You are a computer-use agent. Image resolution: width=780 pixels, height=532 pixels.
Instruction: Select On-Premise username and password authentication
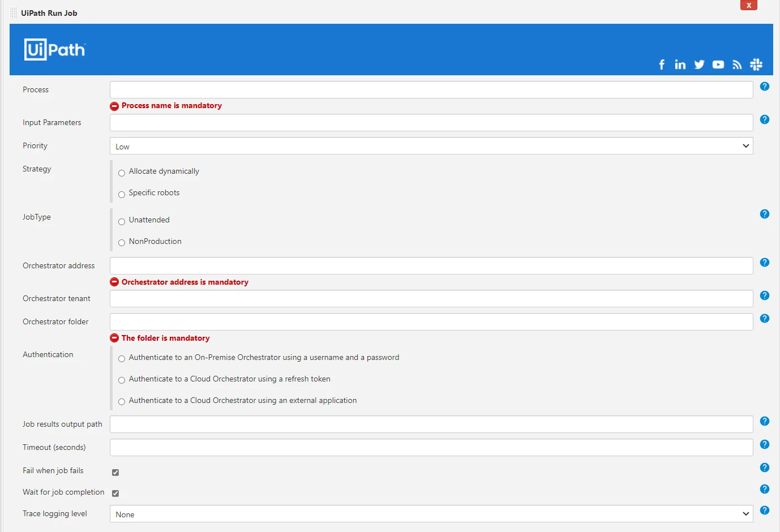point(122,359)
